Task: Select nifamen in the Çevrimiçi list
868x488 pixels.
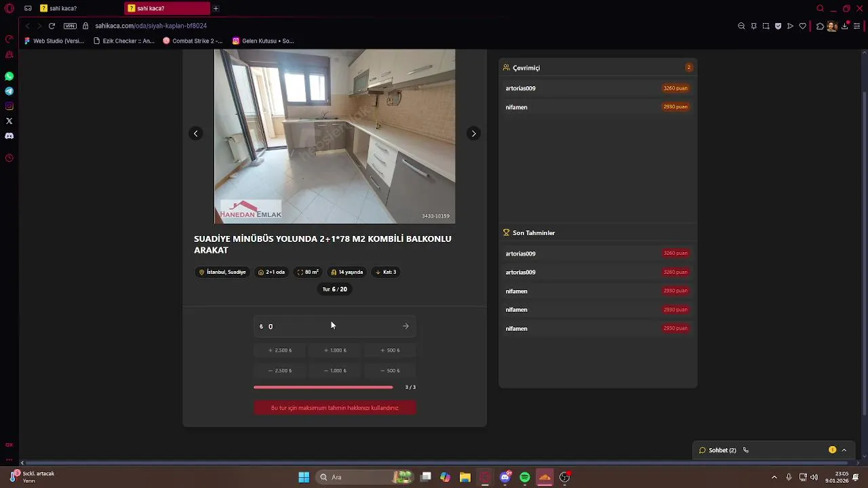Action: click(x=597, y=107)
